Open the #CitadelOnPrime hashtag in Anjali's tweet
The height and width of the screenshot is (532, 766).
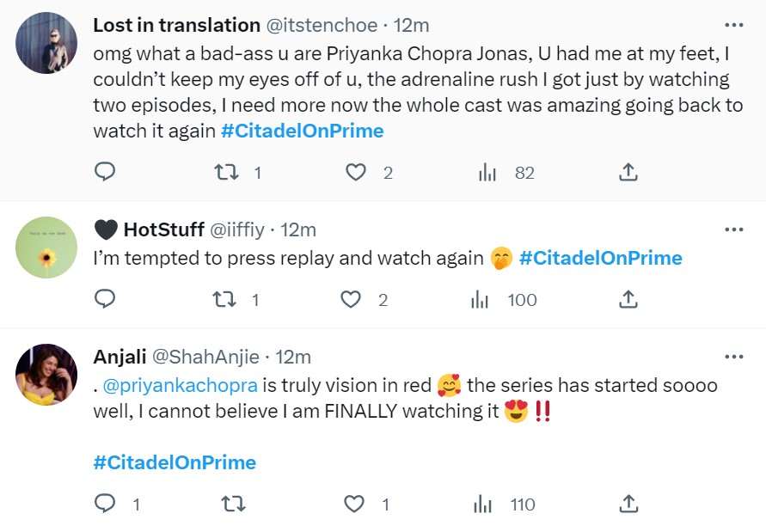tap(174, 462)
